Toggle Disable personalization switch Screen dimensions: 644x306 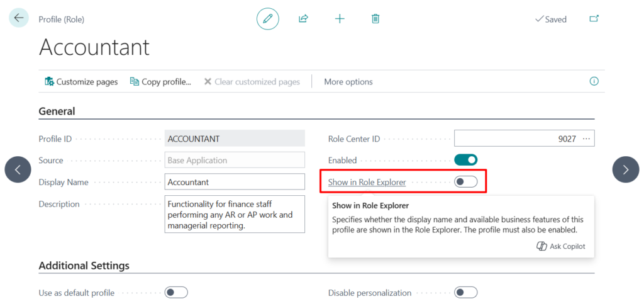(465, 292)
